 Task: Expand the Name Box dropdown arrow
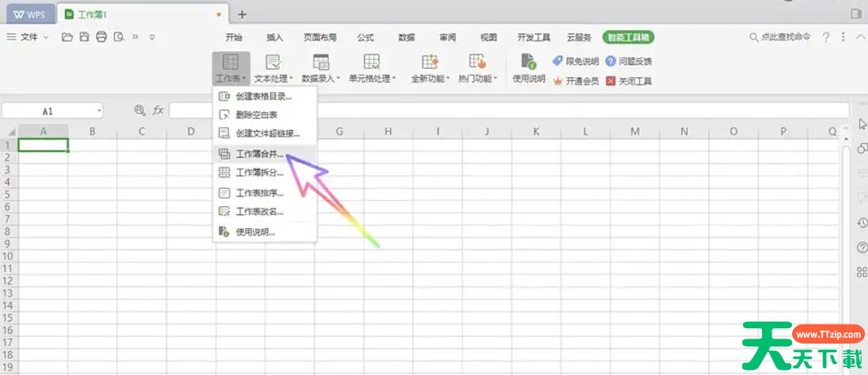click(99, 111)
